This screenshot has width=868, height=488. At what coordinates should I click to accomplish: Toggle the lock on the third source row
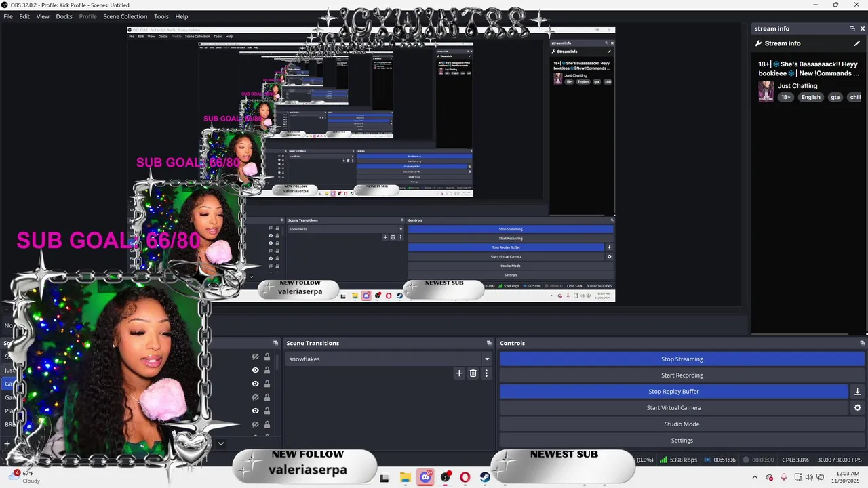(267, 384)
